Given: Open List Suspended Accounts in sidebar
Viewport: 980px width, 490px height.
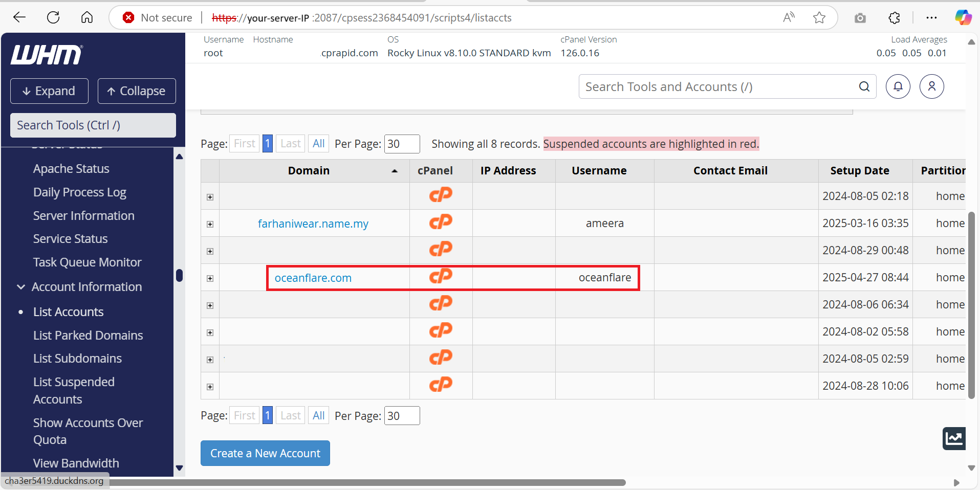Looking at the screenshot, I should click(74, 391).
